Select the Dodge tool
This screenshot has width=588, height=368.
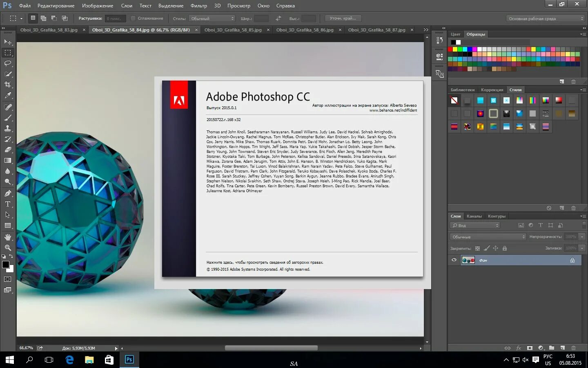tap(8, 182)
